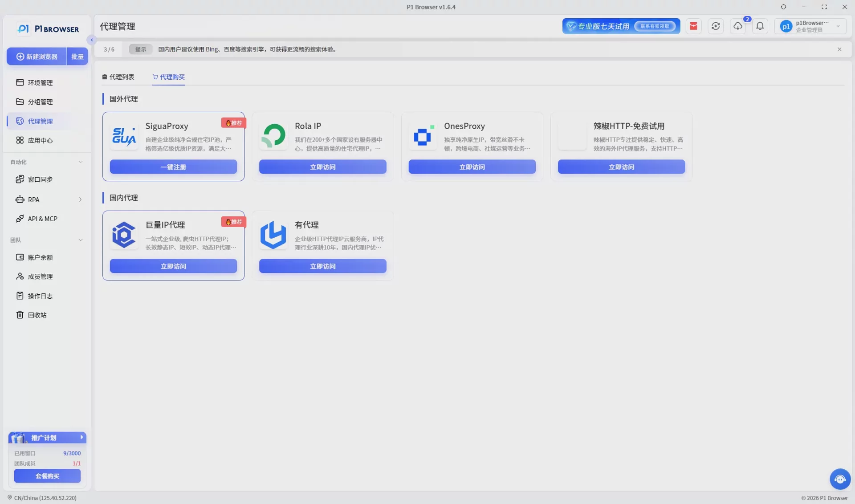Click the 套餐购买 button
This screenshot has width=855, height=504.
click(47, 476)
